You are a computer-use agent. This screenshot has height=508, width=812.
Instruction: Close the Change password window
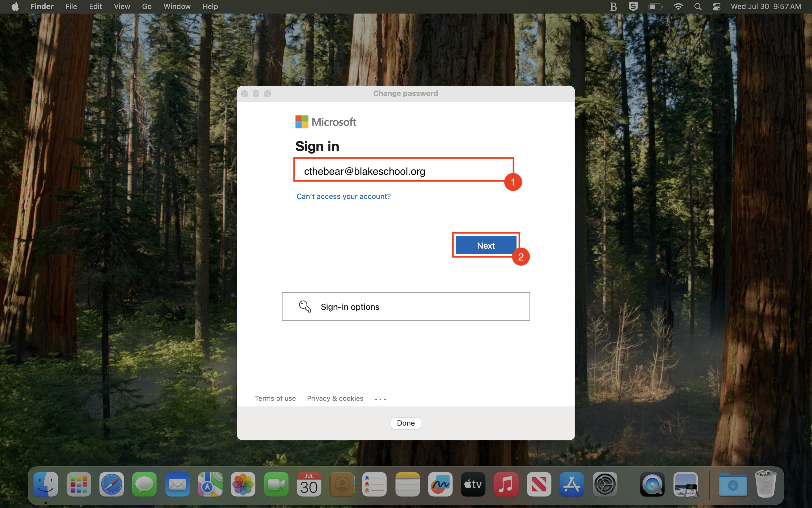(245, 94)
